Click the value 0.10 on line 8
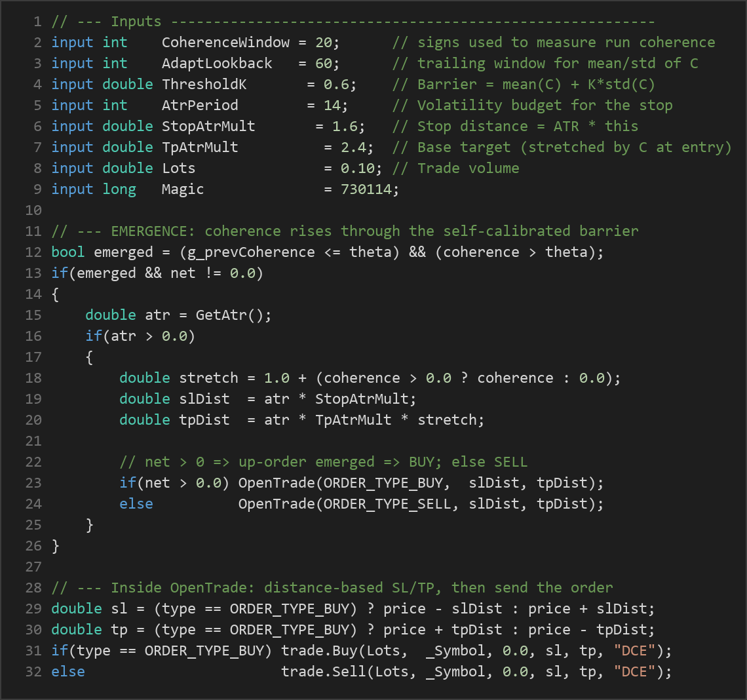 pyautogui.click(x=357, y=168)
